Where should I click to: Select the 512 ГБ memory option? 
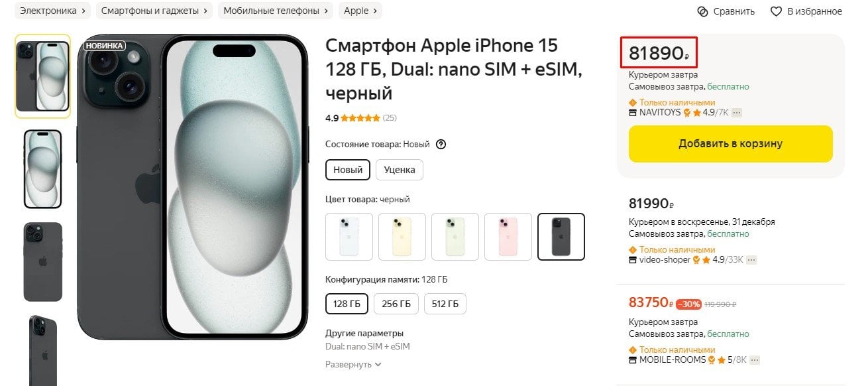click(445, 304)
